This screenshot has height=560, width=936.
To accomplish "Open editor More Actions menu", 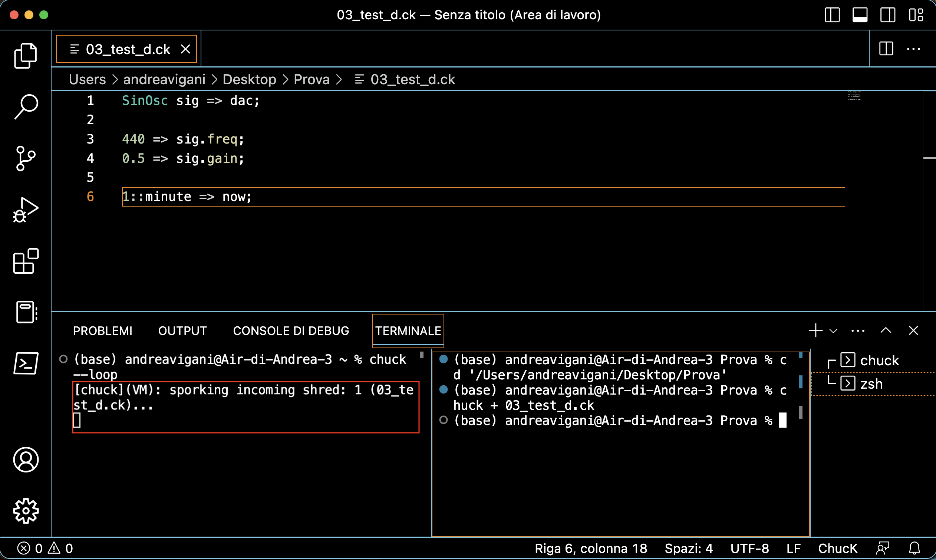I will (x=913, y=49).
